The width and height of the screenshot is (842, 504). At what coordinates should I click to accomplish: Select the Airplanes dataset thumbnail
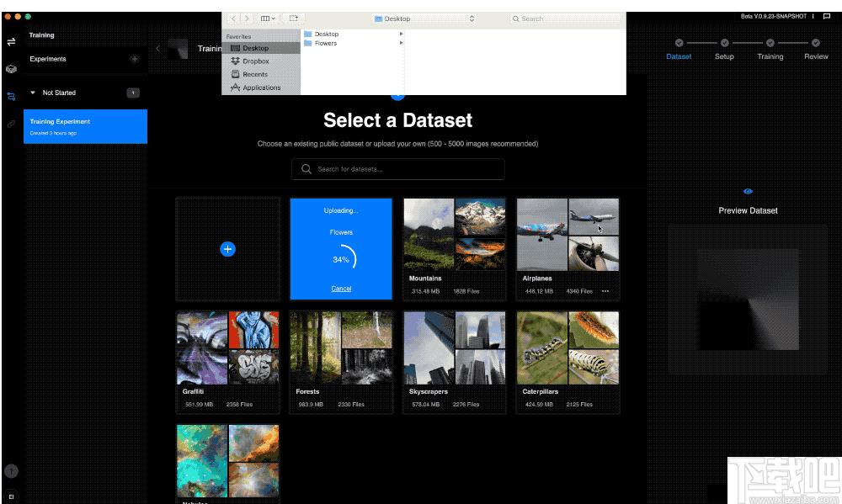(568, 234)
